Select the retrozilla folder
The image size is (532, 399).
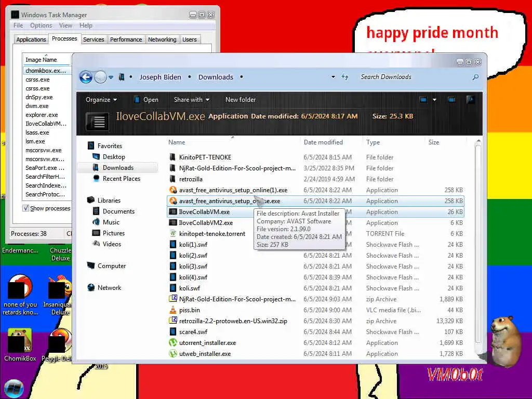click(191, 179)
